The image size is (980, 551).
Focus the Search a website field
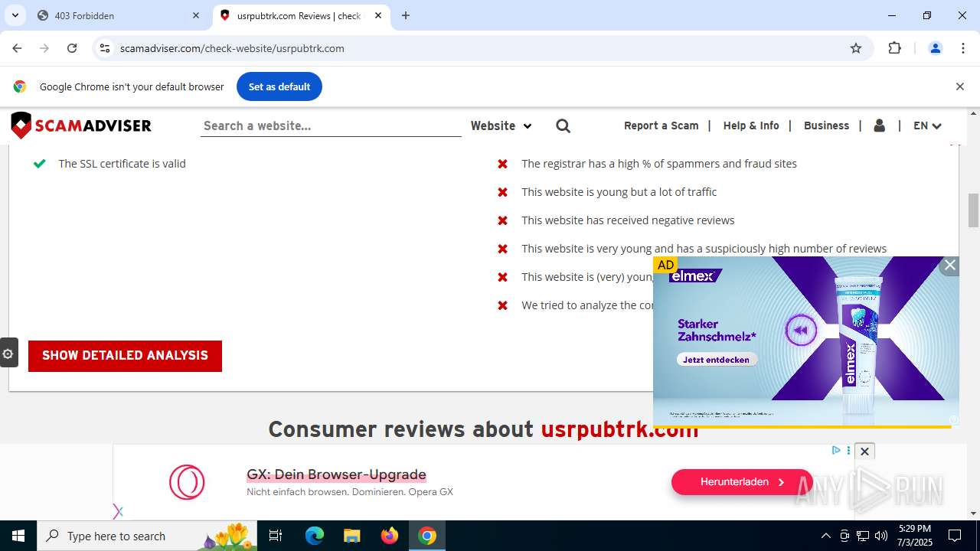pyautogui.click(x=331, y=126)
